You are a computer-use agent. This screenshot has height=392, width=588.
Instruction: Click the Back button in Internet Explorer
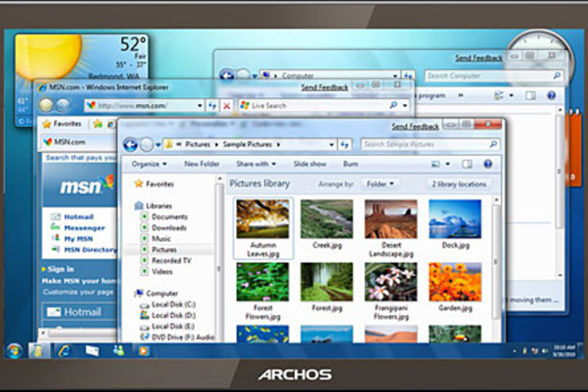tap(46, 105)
